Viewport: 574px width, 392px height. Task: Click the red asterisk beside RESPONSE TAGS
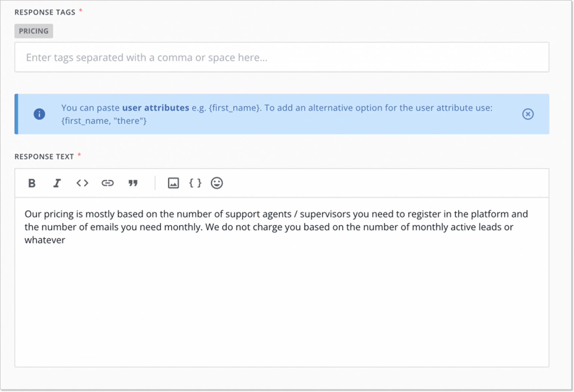80,11
